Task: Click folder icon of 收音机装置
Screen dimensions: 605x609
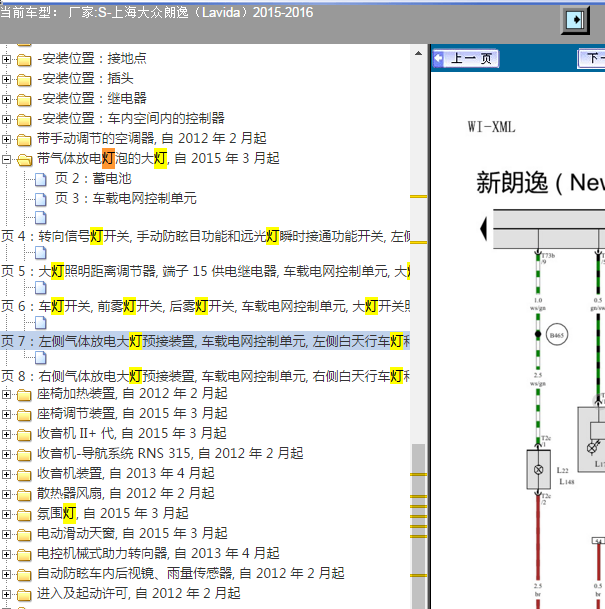Action: (24, 475)
